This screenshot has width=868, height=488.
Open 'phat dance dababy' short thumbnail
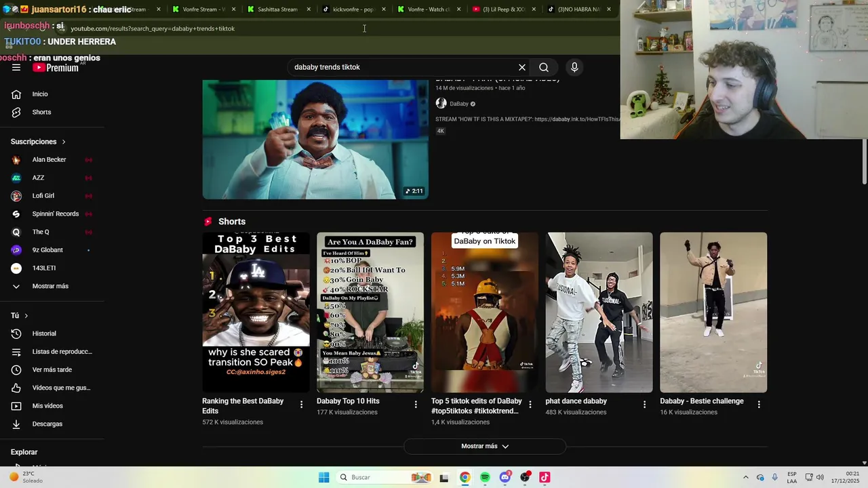click(599, 312)
